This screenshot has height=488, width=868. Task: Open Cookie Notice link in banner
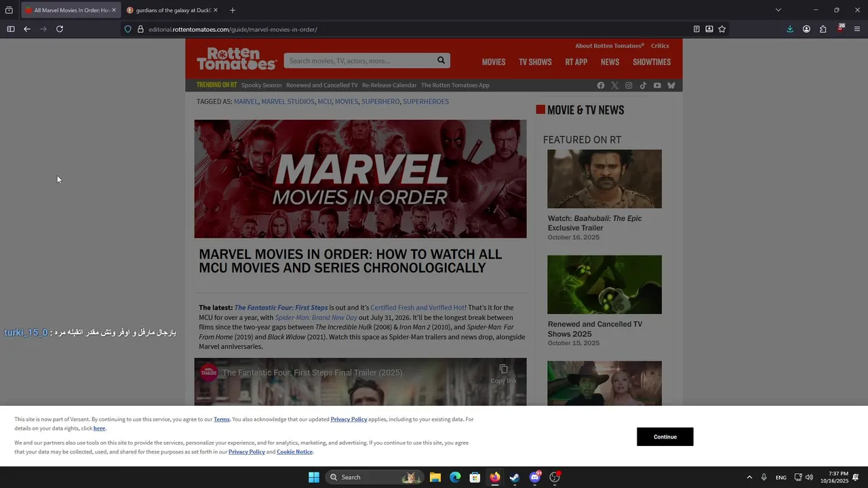[294, 452]
